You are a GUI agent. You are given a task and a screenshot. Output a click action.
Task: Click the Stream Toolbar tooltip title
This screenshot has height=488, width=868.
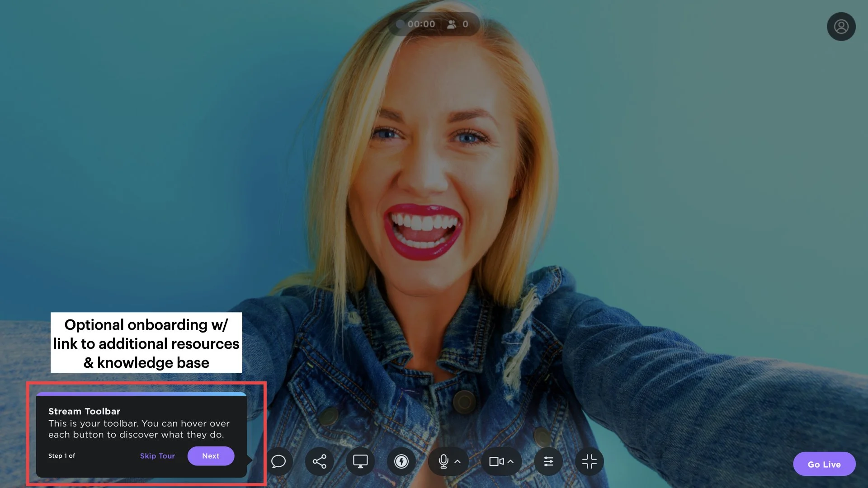[85, 411]
